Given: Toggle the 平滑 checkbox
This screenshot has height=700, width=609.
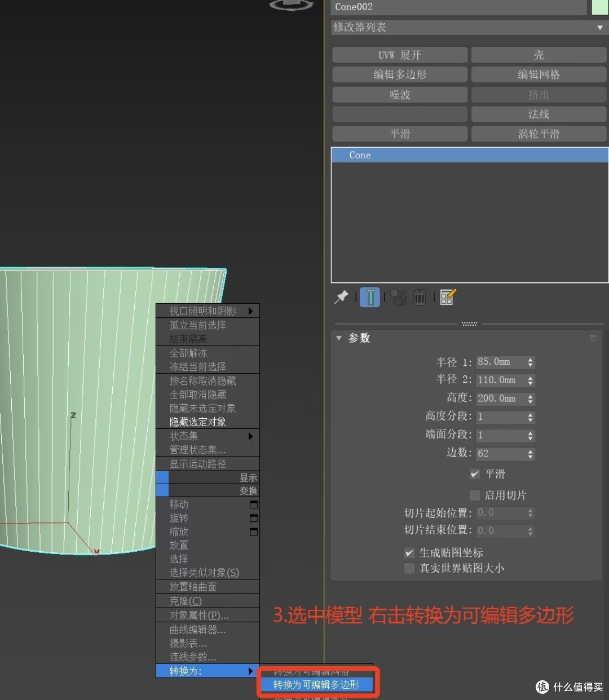Looking at the screenshot, I should tap(475, 474).
